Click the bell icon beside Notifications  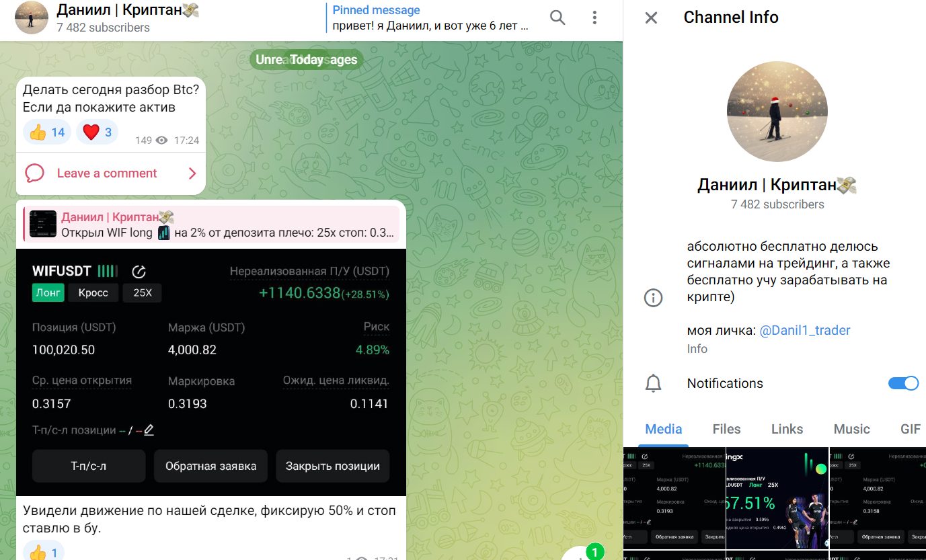pos(653,383)
